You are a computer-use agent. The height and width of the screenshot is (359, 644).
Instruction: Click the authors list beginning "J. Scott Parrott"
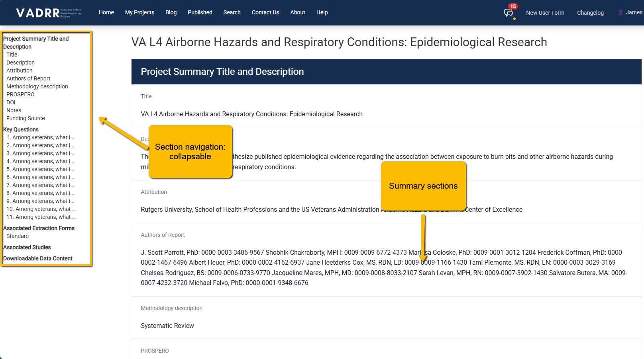384,267
